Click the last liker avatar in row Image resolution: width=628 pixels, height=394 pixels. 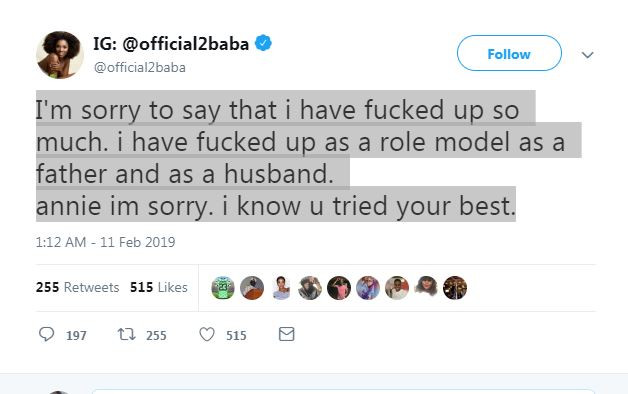pyautogui.click(x=455, y=288)
